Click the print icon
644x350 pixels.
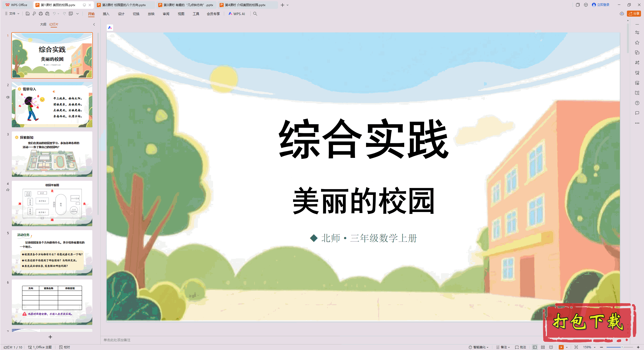tap(41, 14)
